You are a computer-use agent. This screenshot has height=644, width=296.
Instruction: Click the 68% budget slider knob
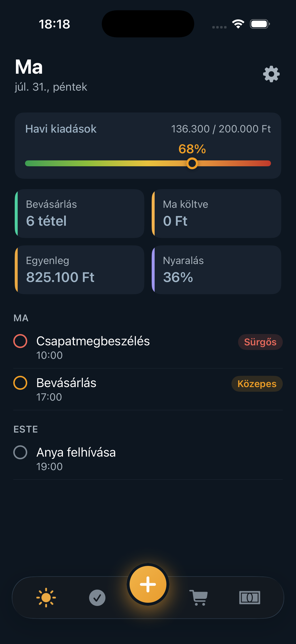192,163
